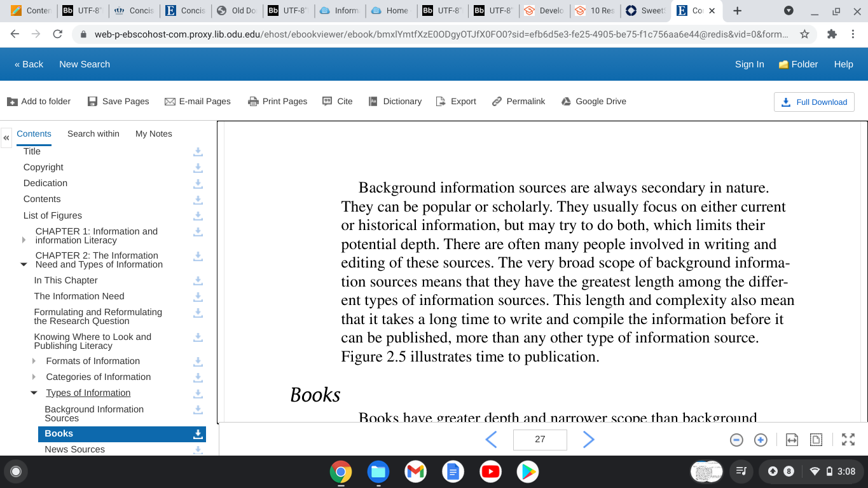Download Chapter 2 section
Viewport: 868px width, 488px height.
(198, 256)
